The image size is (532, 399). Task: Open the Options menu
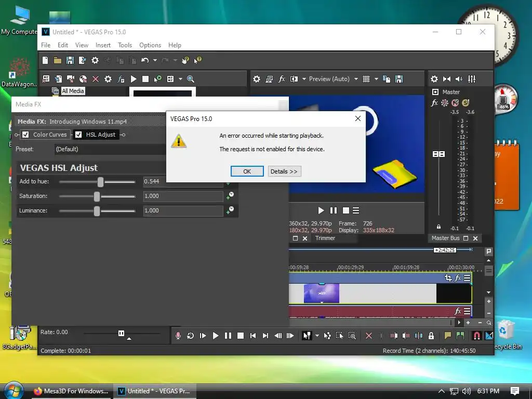tap(150, 45)
